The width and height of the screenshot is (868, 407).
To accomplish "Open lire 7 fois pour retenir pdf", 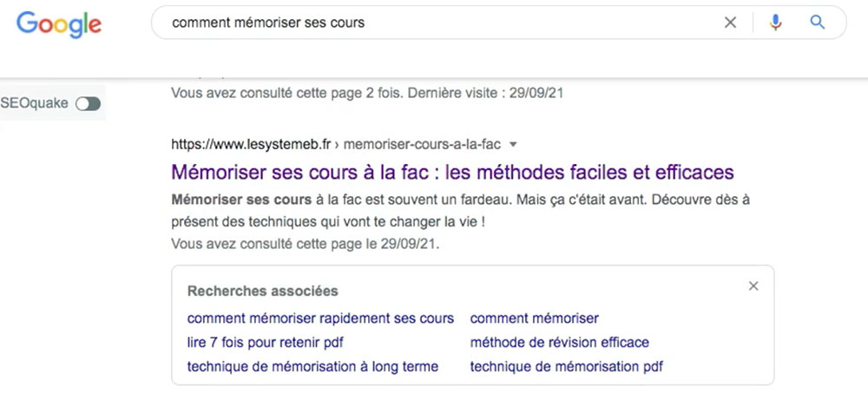I will point(265,343).
